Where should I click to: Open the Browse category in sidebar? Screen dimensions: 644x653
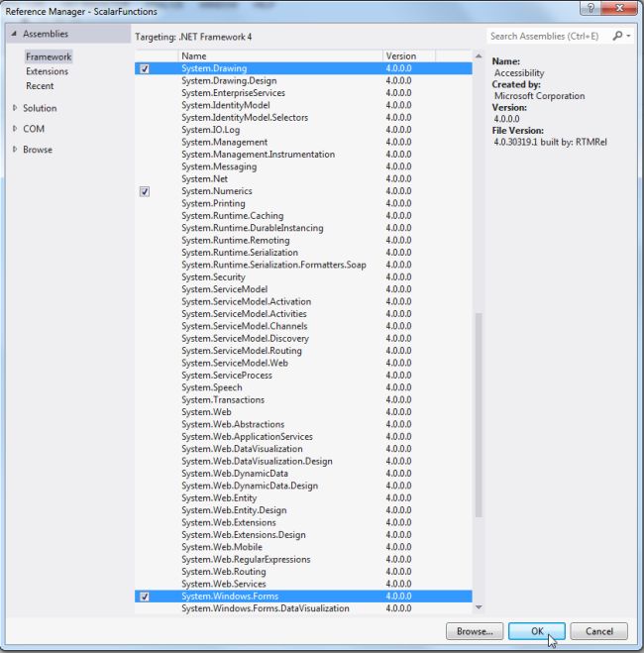coord(38,149)
